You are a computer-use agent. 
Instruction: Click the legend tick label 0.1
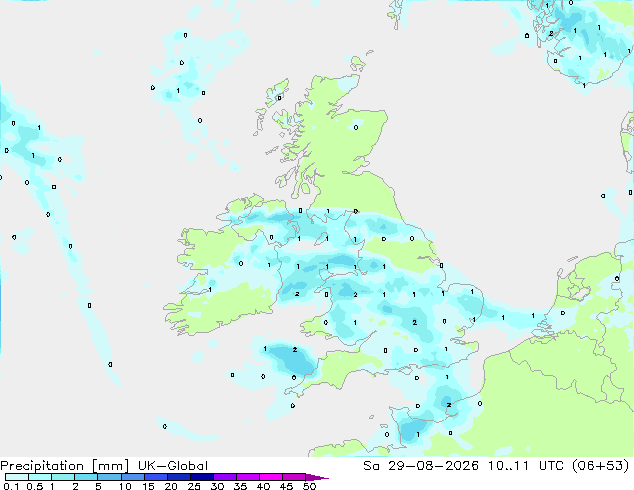(x=11, y=486)
